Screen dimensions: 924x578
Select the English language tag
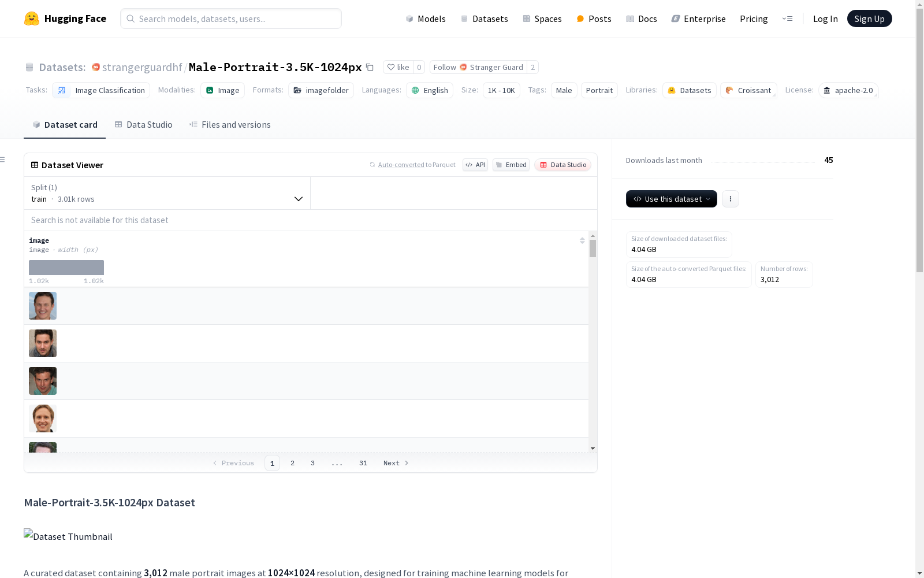click(x=430, y=90)
